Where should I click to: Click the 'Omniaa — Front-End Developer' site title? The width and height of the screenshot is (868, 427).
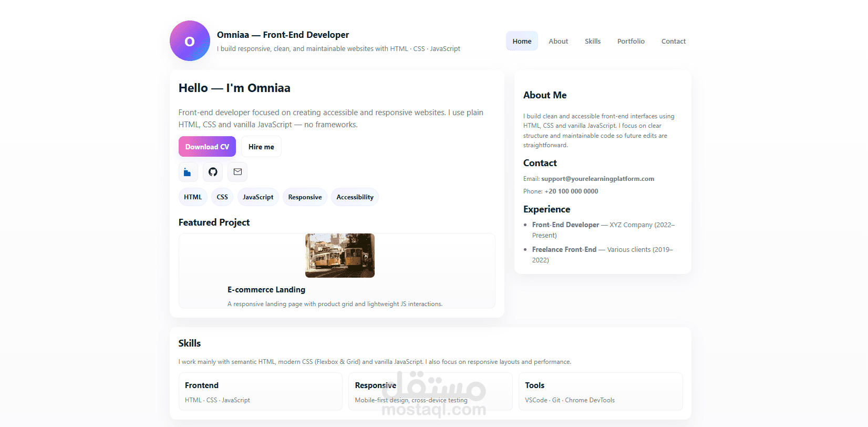283,35
